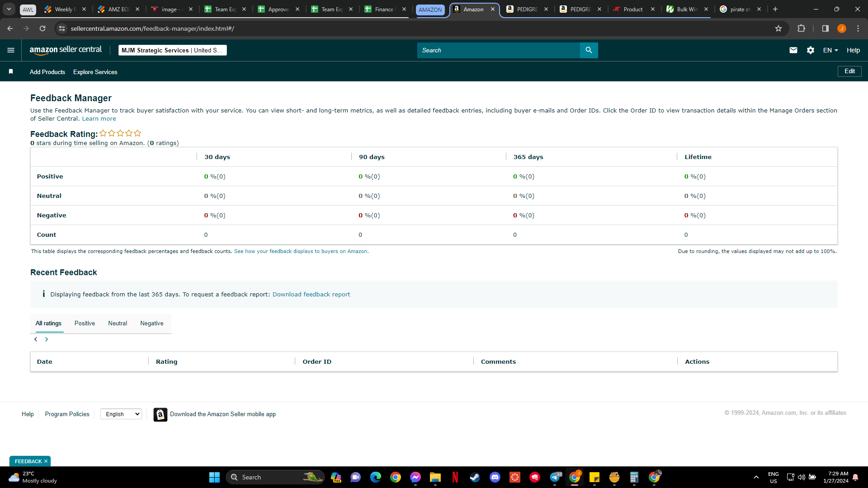Expand the EN language dropdown
868x488 pixels.
click(x=830, y=50)
